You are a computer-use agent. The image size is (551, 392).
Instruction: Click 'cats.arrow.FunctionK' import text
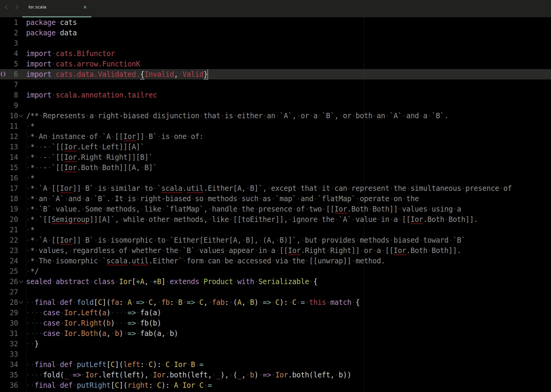coord(98,64)
